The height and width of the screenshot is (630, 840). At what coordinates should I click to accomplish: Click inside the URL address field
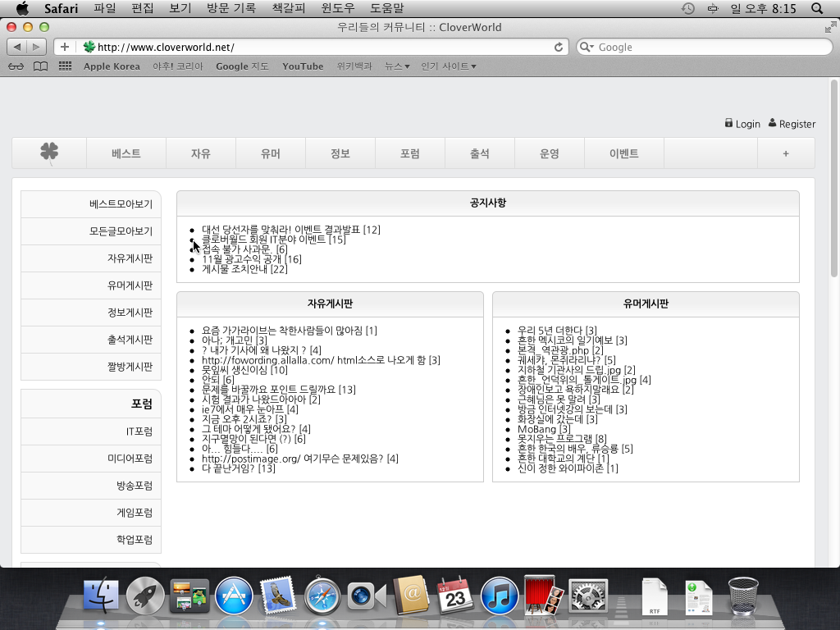point(320,47)
